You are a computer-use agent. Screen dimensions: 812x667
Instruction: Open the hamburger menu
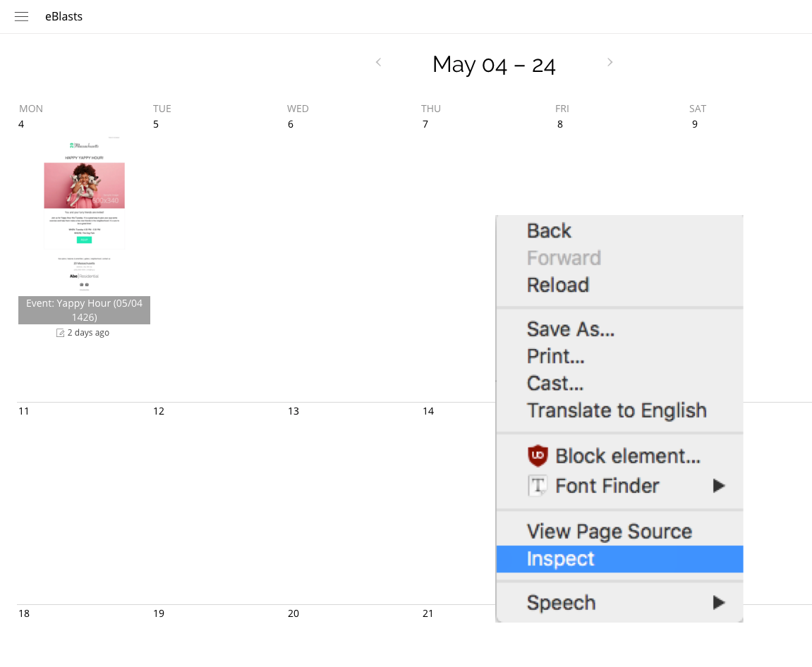(21, 17)
